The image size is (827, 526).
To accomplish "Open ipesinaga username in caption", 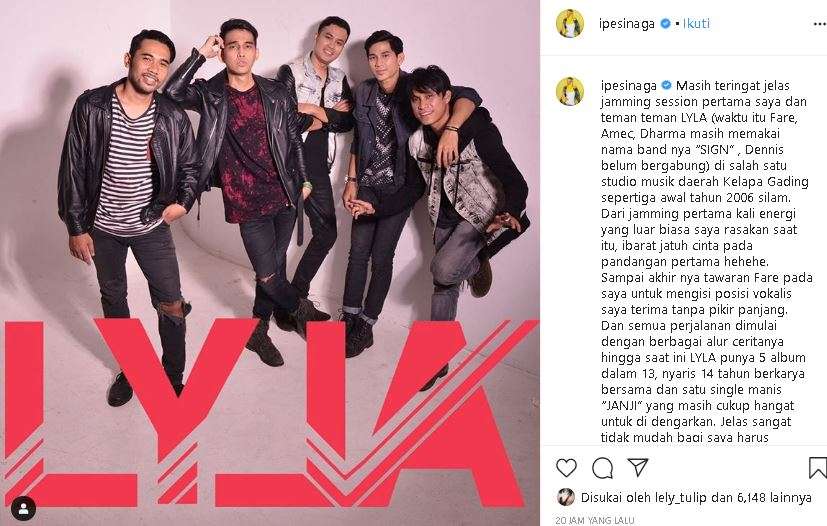I will 629,85.
